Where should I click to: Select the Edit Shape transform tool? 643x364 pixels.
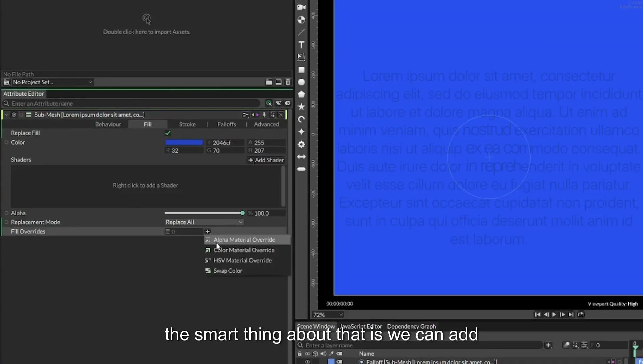(x=301, y=57)
